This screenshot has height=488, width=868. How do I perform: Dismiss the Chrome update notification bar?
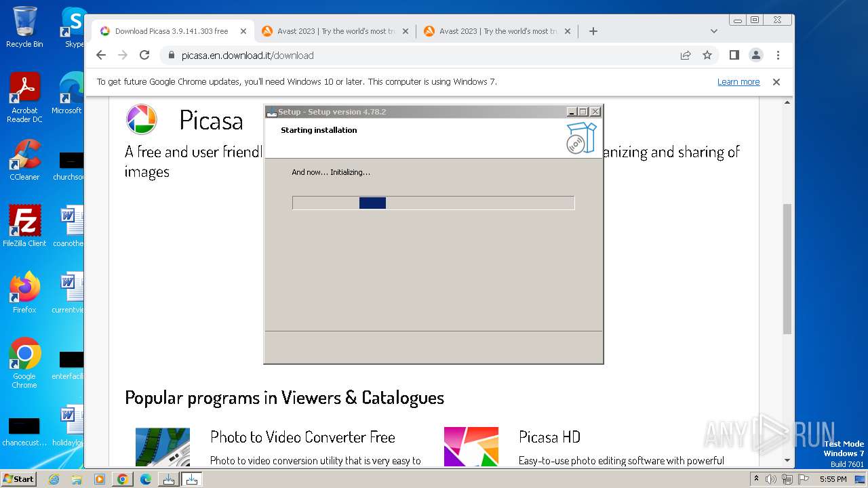coord(776,82)
